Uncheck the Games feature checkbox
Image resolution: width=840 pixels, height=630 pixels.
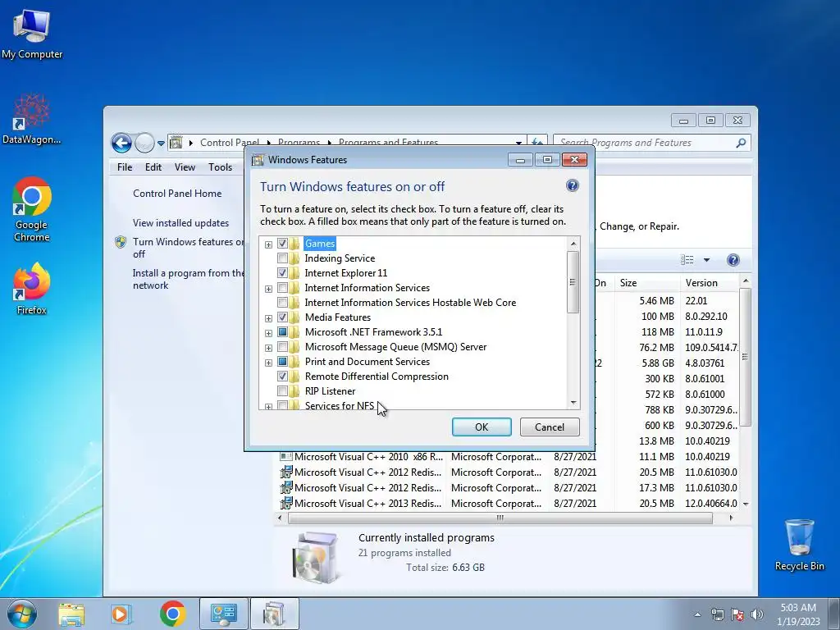(282, 244)
